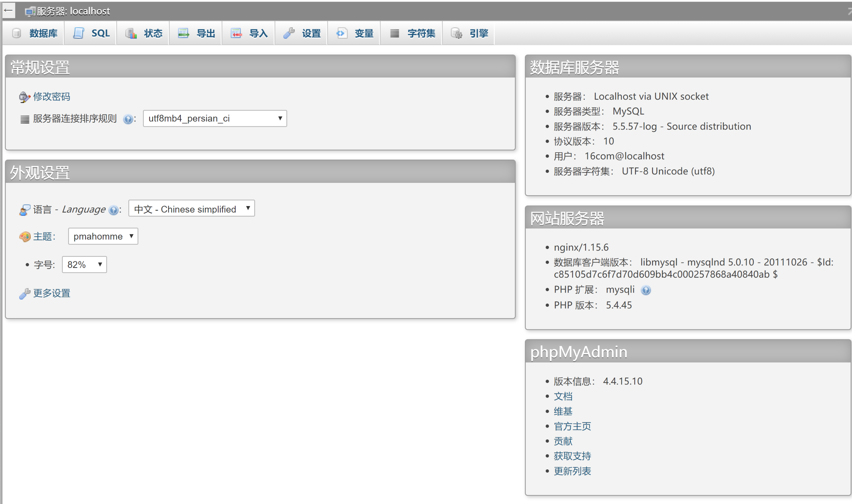The width and height of the screenshot is (852, 504).
Task: Click the back arrow in top-left corner
Action: [x=9, y=11]
